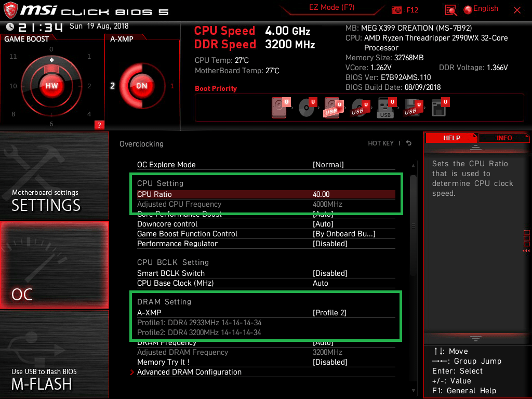Open the HOT KEY list

tap(381, 143)
